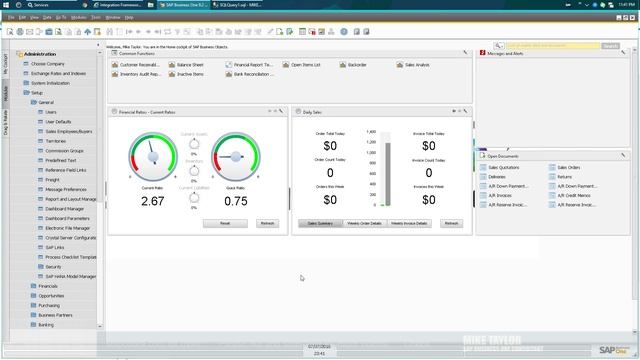The height and width of the screenshot is (360, 640).
Task: Open the Modules menu
Action: click(78, 18)
